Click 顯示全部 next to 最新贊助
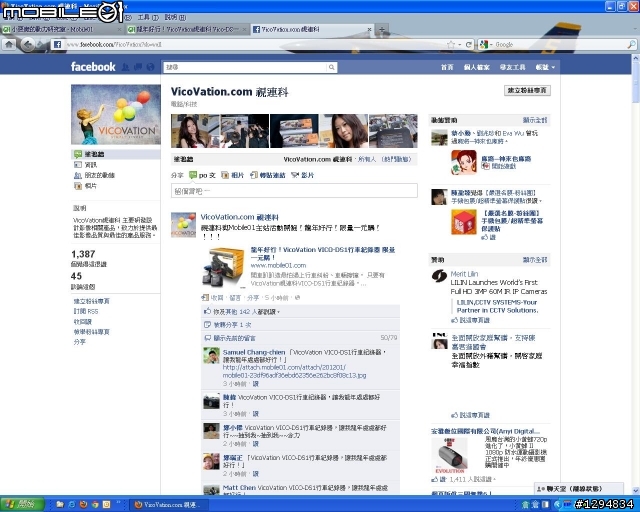This screenshot has width=640, height=512. point(535,120)
